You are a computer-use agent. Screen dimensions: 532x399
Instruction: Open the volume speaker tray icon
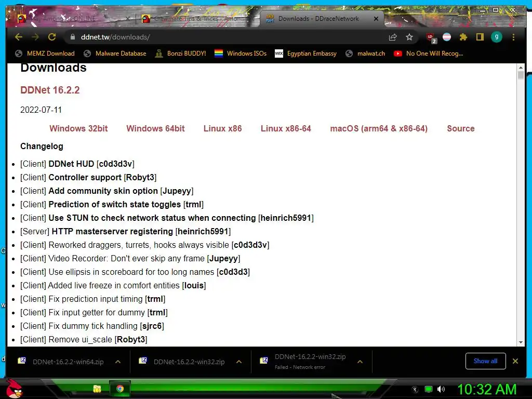[441, 389]
